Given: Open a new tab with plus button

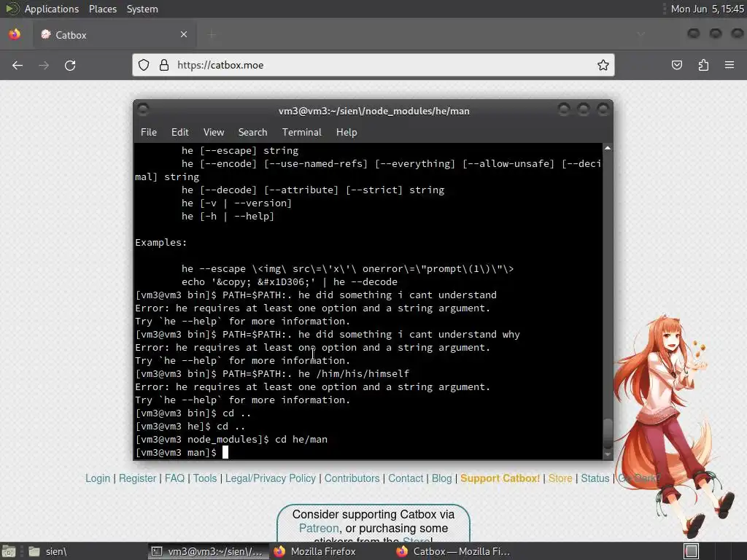Looking at the screenshot, I should pos(212,34).
